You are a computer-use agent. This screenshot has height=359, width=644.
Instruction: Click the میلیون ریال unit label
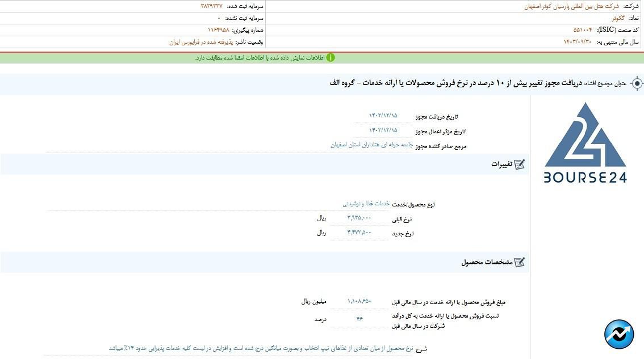[x=314, y=302]
